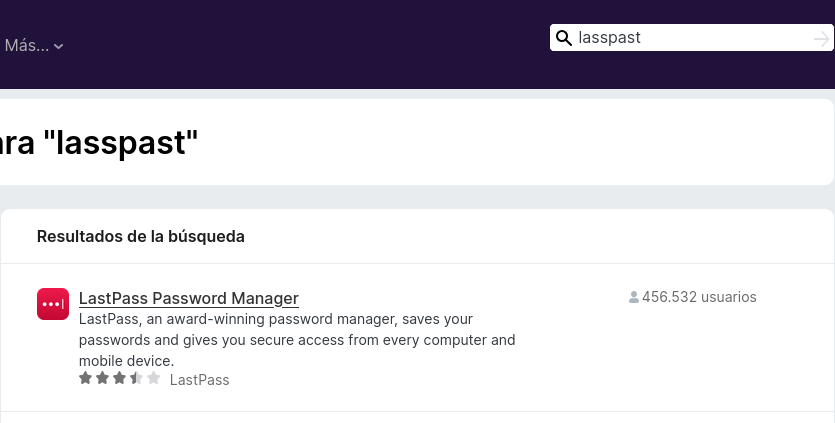The width and height of the screenshot is (835, 423).
Task: Open LastPass Password Manager link
Action: (x=188, y=298)
